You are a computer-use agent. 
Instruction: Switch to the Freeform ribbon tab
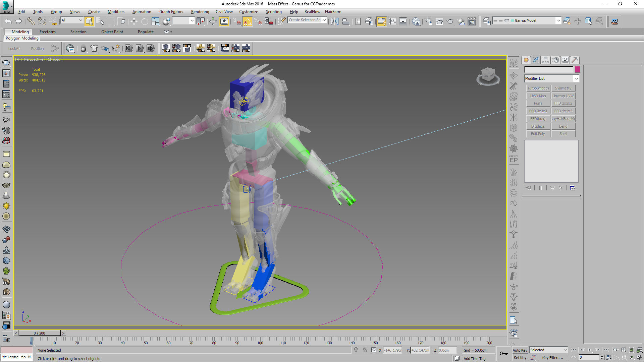click(x=48, y=32)
